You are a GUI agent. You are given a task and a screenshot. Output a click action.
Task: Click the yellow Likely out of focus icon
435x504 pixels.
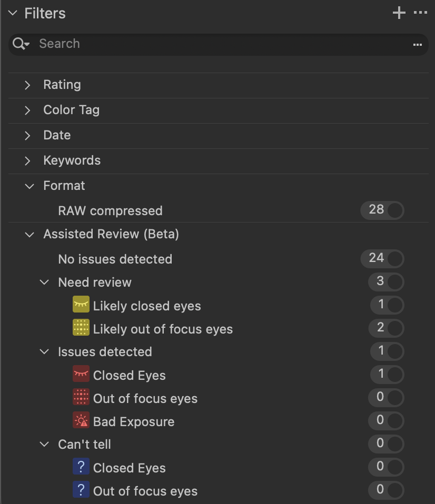[81, 327]
